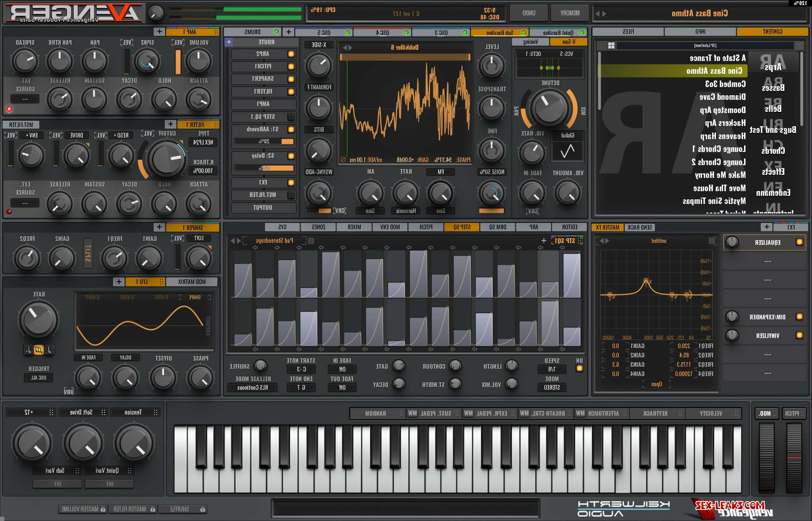
Task: Add a new oscillator with the plus beside DRUMS
Action: (289, 32)
